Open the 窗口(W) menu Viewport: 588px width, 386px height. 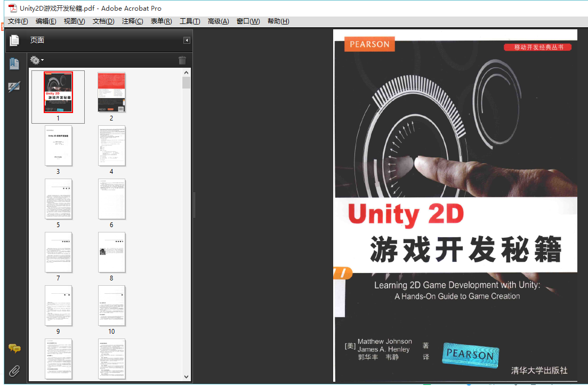pos(248,21)
